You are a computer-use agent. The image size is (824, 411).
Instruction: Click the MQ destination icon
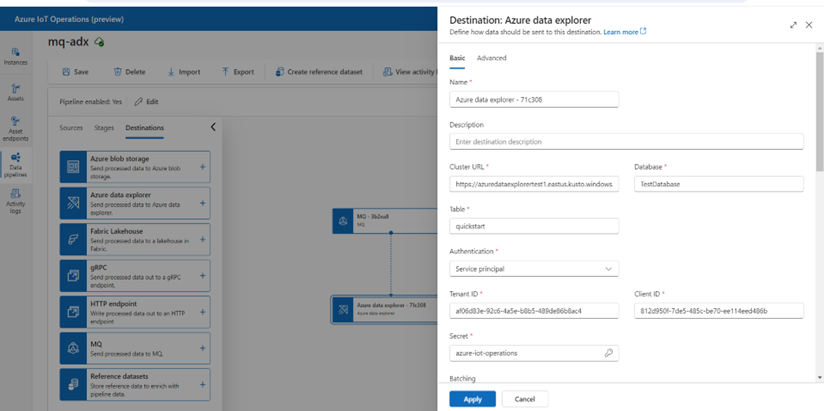(73, 348)
